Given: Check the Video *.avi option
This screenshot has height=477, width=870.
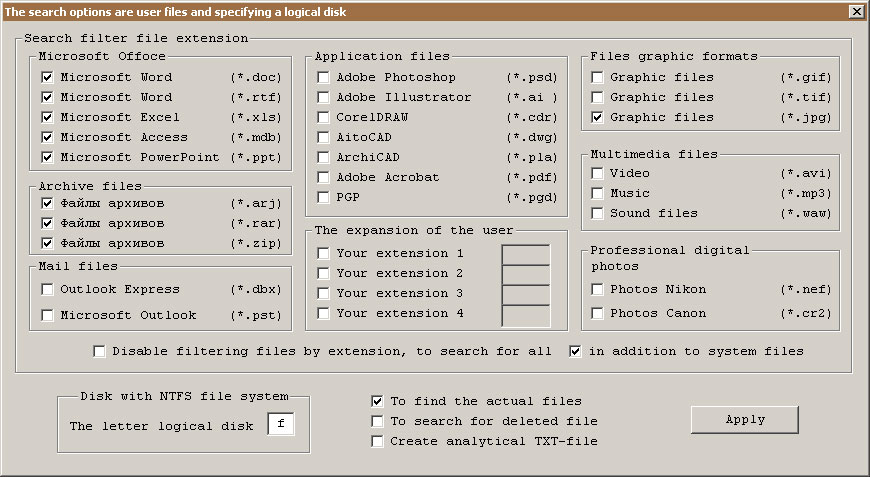Looking at the screenshot, I should [597, 173].
